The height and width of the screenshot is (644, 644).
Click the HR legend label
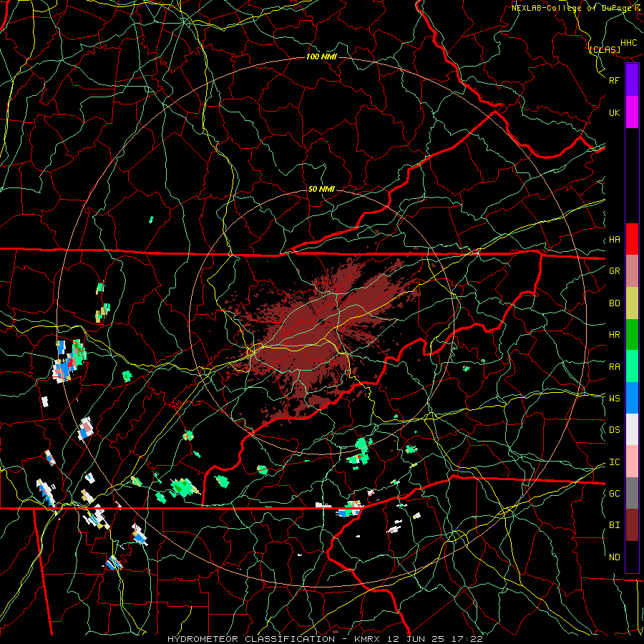pos(615,335)
